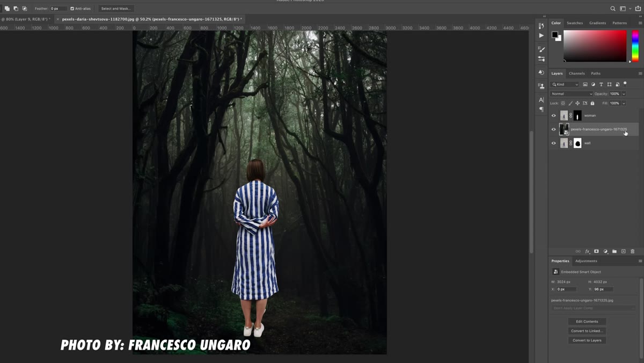Open the Paragraph panel icon

(541, 110)
